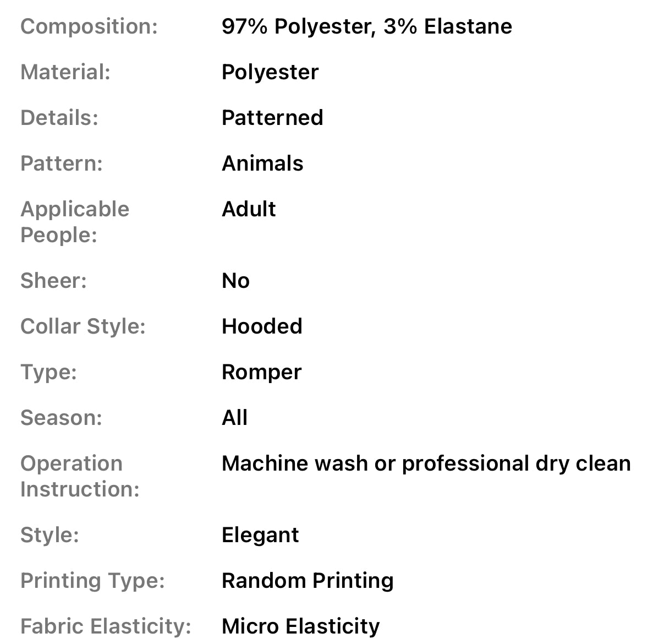The height and width of the screenshot is (644, 653).
Task: Click "Machine wash or professional dry clean" text
Action: (x=426, y=463)
